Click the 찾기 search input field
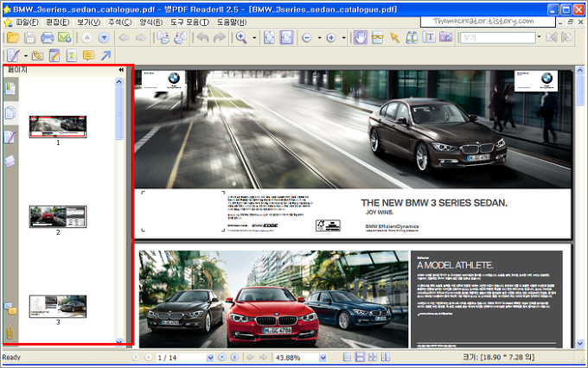Screen dimensions: 588x368 coord(498,37)
